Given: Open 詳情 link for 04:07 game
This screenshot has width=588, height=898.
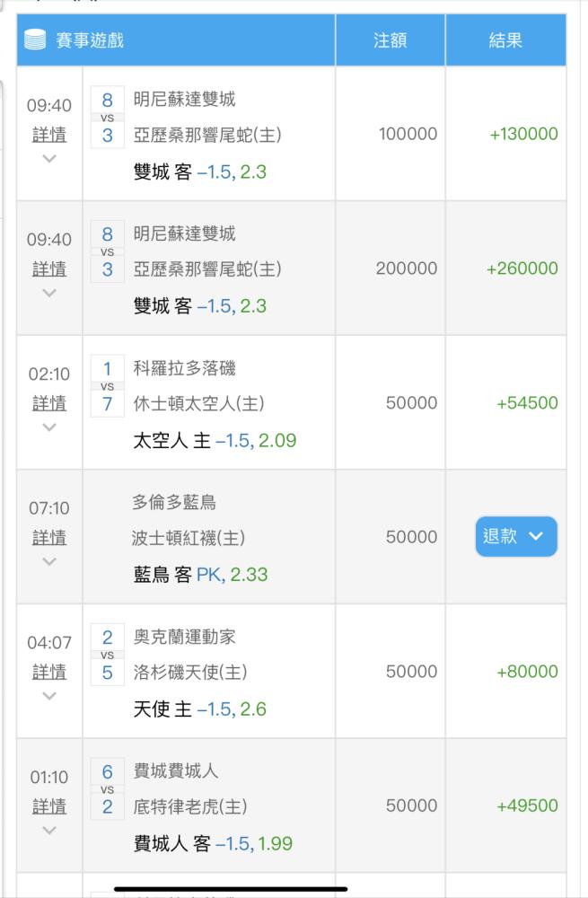Looking at the screenshot, I should [49, 672].
